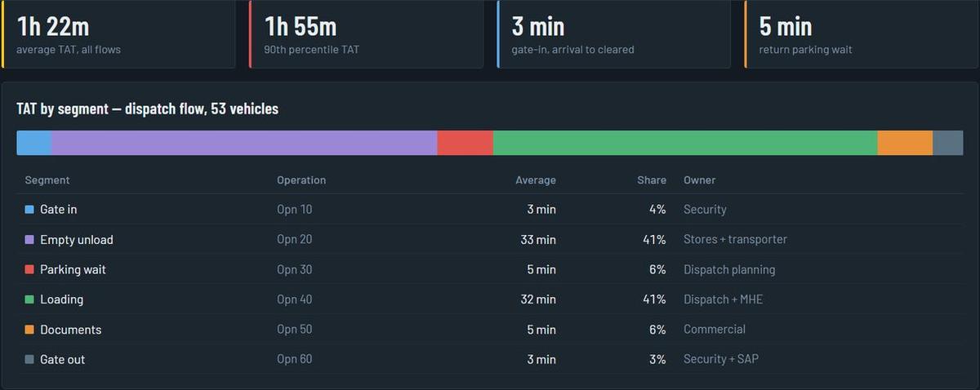Click the 1h 55m 90th percentile TAT card
The width and height of the screenshot is (980, 390).
coord(366,33)
